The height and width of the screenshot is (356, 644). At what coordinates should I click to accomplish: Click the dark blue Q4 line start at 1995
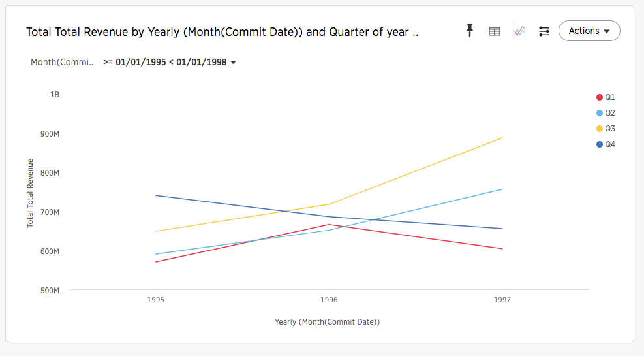coord(156,195)
